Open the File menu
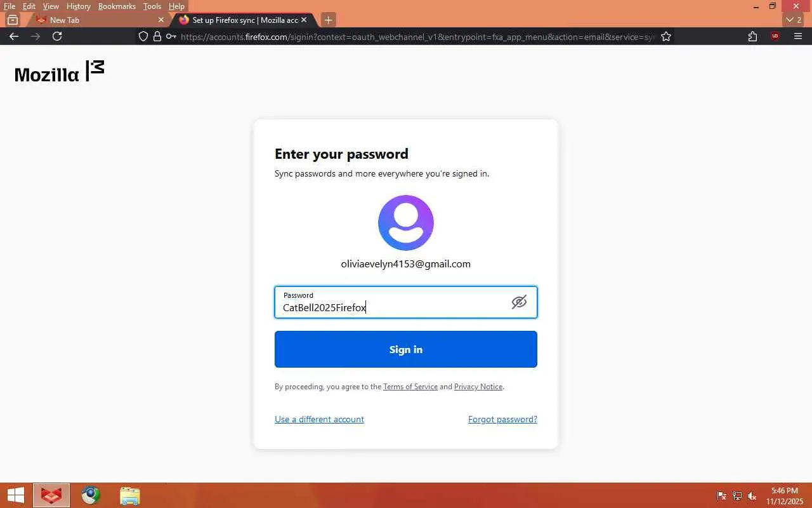The image size is (812, 508). click(x=10, y=6)
